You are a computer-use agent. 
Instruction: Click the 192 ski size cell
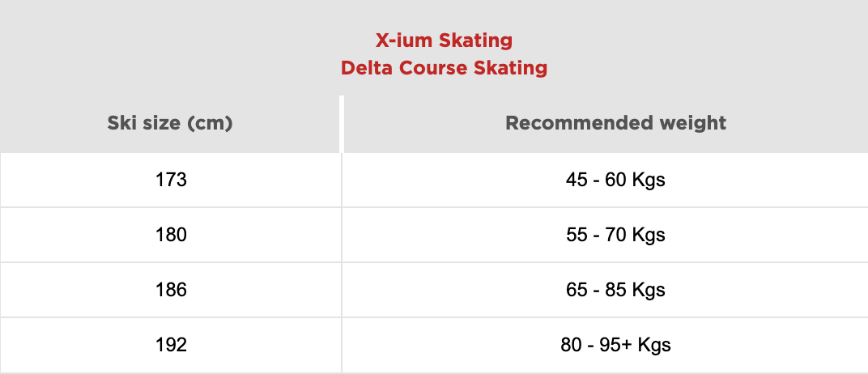coord(170,345)
